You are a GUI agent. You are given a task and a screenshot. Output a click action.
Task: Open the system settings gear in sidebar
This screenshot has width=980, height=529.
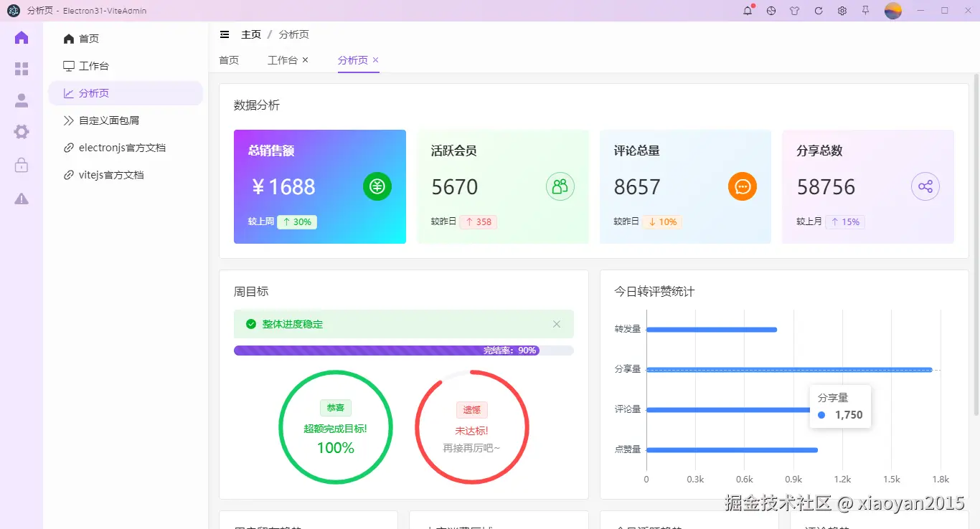pos(22,131)
